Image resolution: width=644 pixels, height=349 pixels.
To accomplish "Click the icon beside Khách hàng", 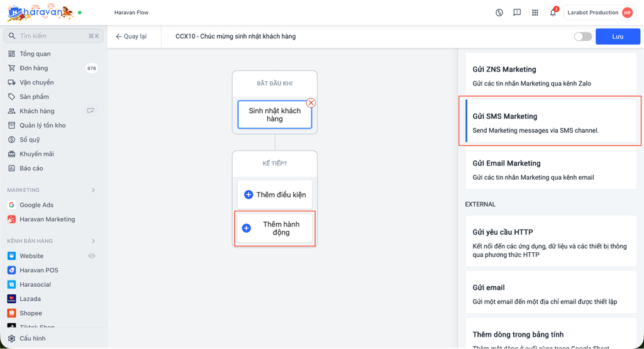I will [91, 111].
